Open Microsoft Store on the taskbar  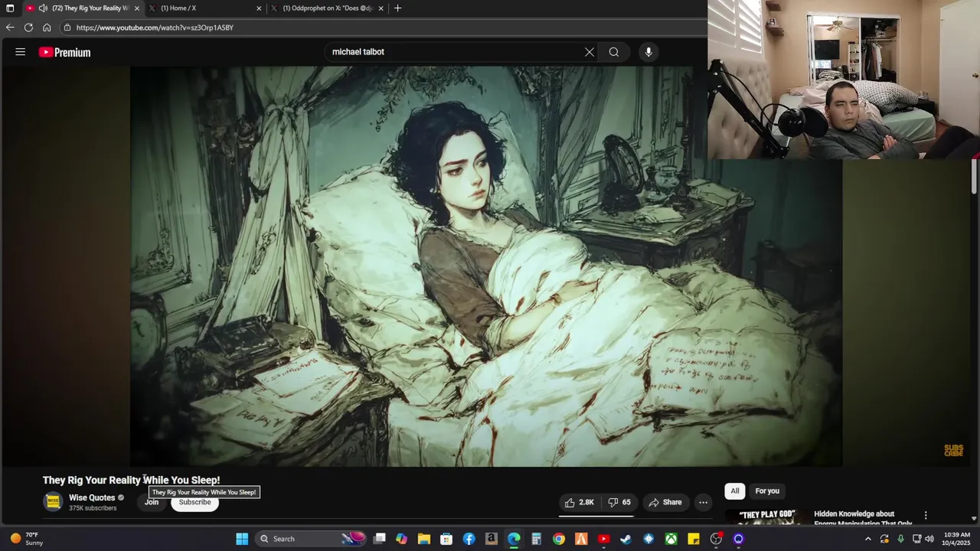[446, 539]
